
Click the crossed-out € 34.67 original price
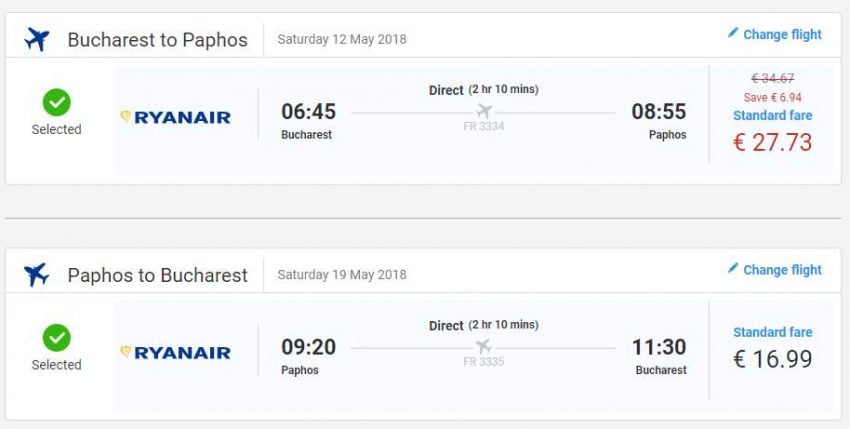(772, 78)
